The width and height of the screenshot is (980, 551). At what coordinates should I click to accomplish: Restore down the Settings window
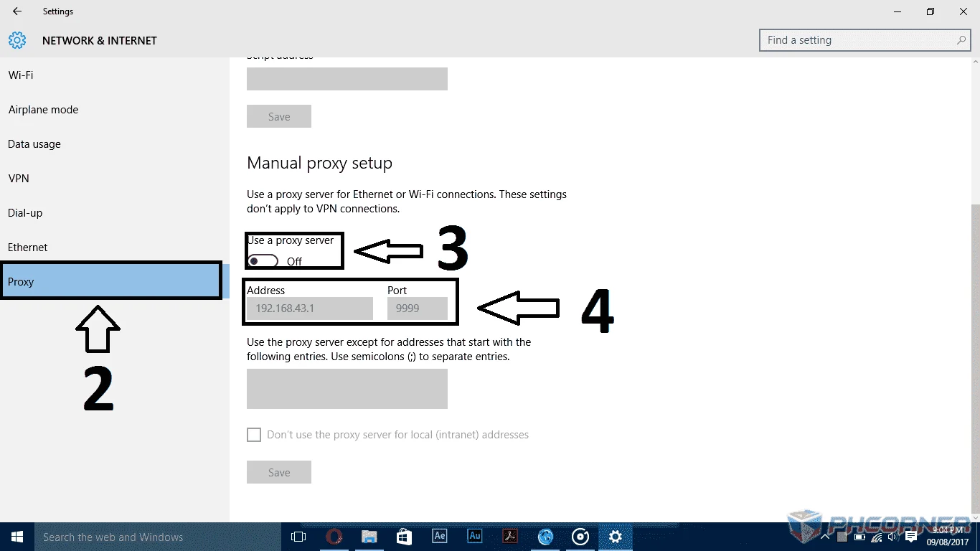pyautogui.click(x=930, y=11)
